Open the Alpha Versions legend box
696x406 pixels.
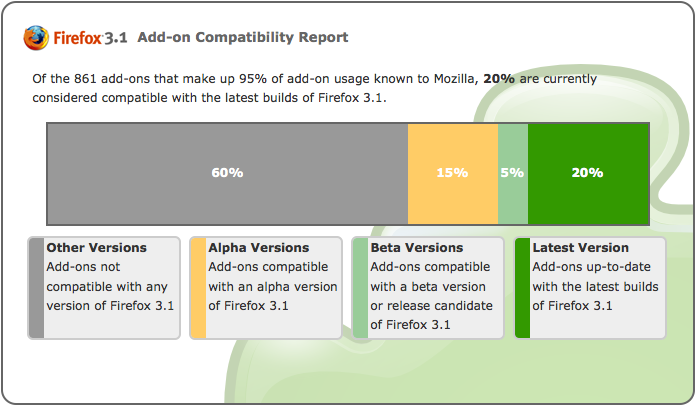tap(266, 288)
